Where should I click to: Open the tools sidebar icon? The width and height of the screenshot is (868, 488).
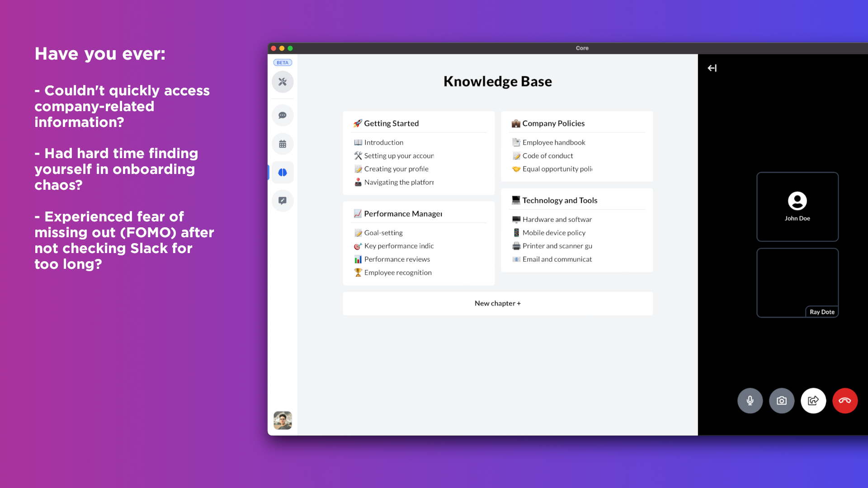click(283, 82)
